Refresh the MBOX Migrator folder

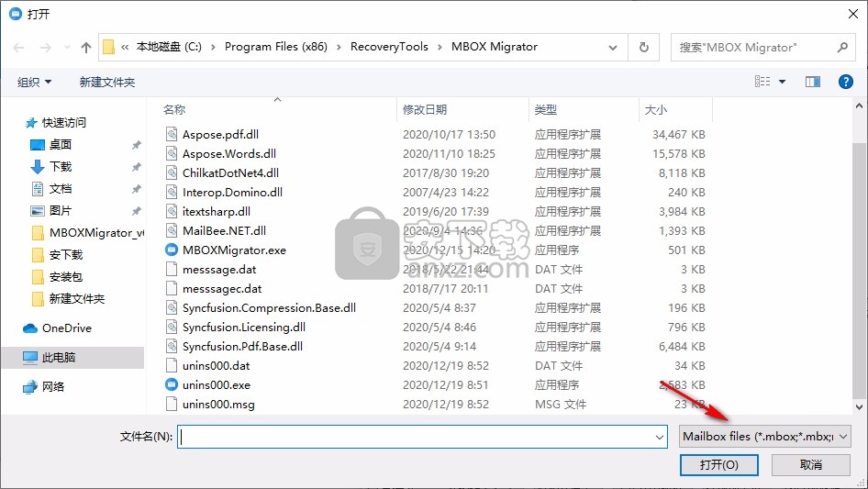click(644, 47)
